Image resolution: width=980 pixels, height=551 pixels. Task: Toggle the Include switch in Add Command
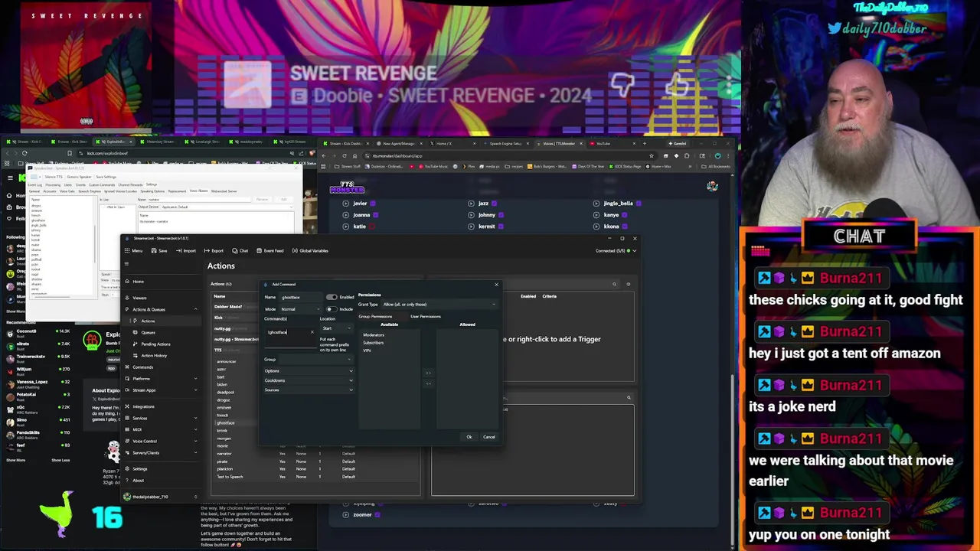(x=332, y=309)
